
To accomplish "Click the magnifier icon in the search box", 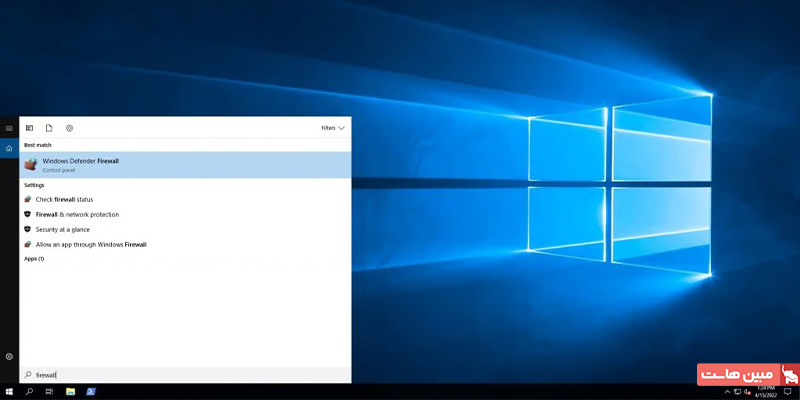I will pyautogui.click(x=28, y=375).
